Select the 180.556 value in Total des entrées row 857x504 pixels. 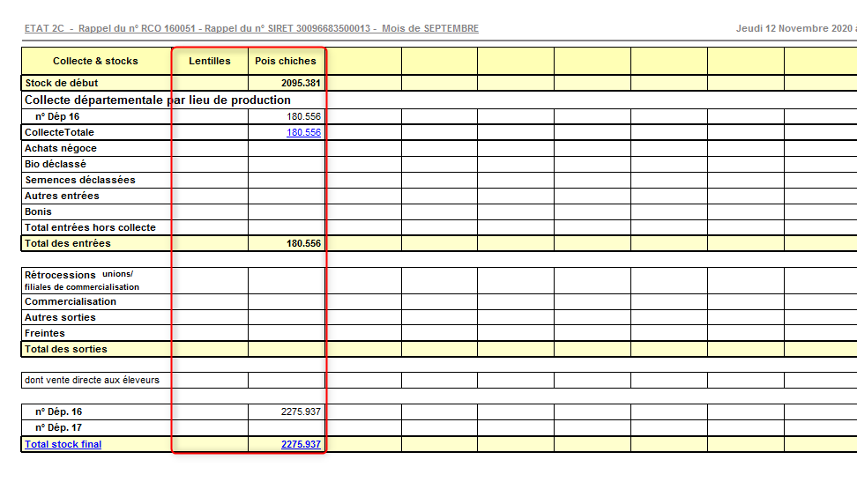click(x=303, y=243)
